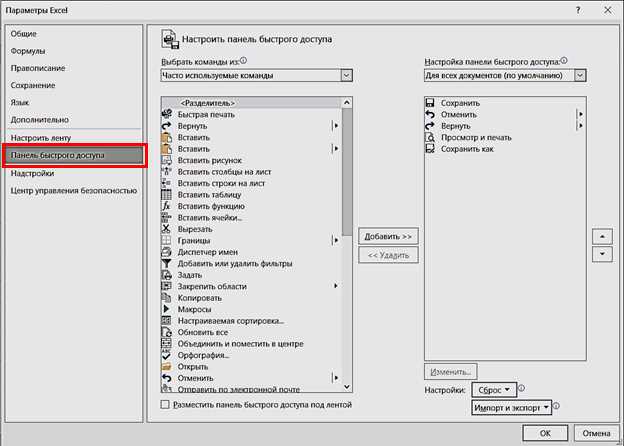
Task: Open the Язык settings category
Action: [x=20, y=103]
